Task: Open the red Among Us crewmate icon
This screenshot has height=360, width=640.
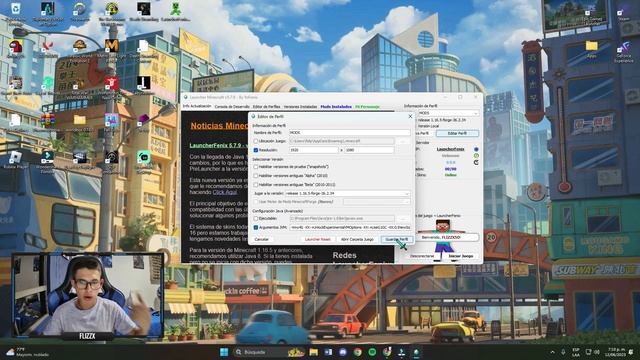Action: pyautogui.click(x=16, y=46)
